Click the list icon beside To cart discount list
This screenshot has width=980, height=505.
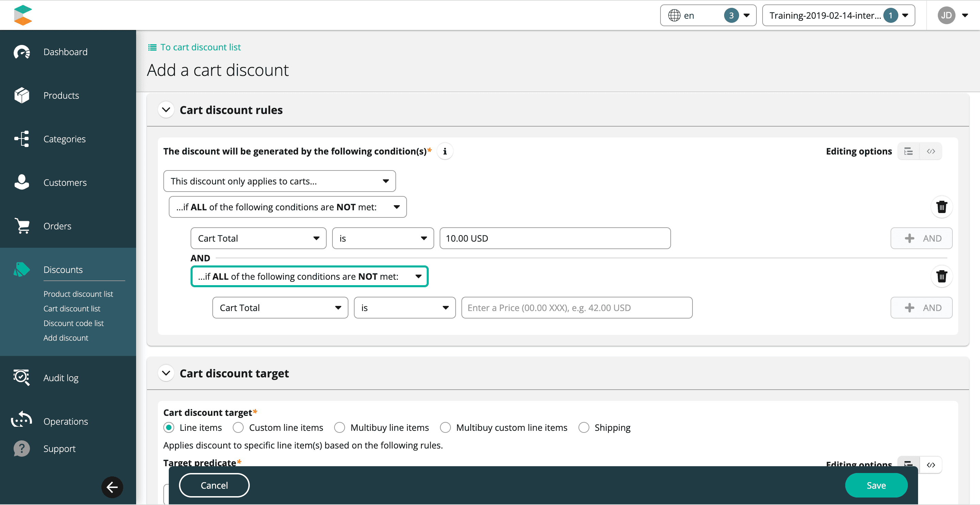pyautogui.click(x=152, y=47)
